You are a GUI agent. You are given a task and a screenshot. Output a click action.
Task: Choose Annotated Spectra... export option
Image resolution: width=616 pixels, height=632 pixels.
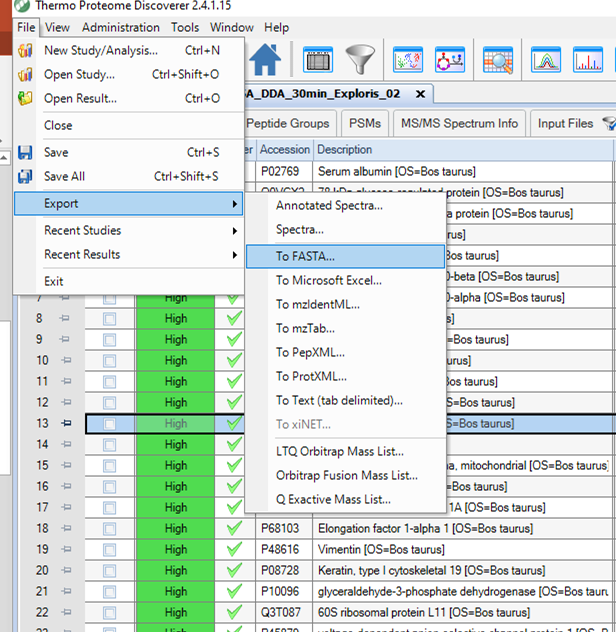pyautogui.click(x=345, y=206)
